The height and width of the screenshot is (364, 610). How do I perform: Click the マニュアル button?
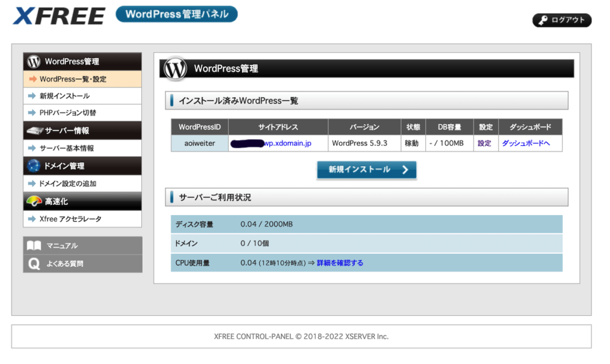pos(82,246)
